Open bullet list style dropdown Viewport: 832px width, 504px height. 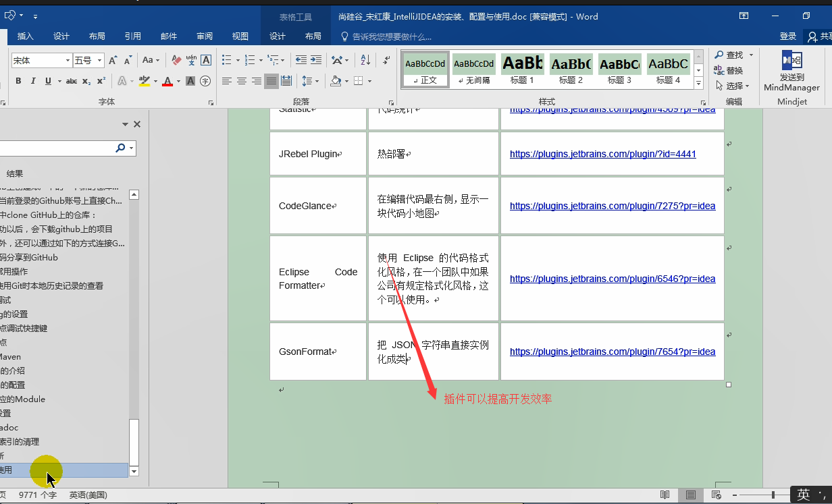pos(238,60)
